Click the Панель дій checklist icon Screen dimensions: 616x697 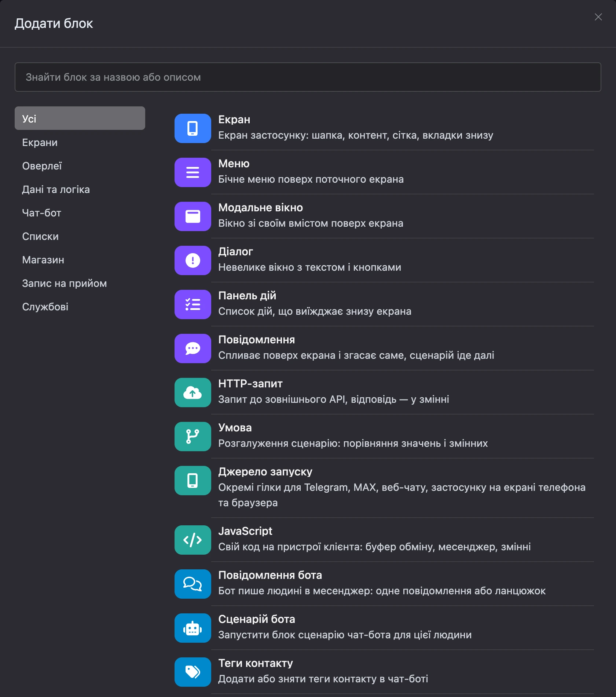pyautogui.click(x=192, y=304)
